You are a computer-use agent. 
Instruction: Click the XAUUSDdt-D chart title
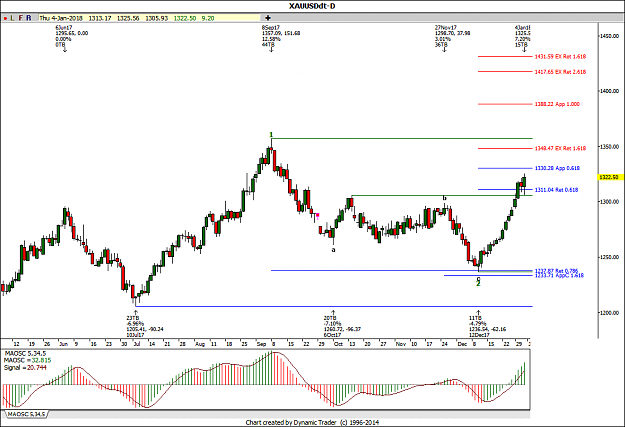coord(312,6)
